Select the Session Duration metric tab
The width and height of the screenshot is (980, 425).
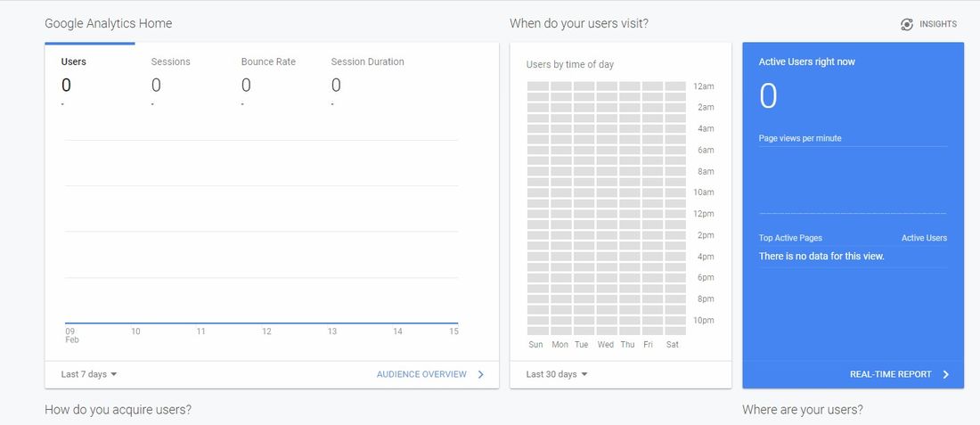point(367,77)
